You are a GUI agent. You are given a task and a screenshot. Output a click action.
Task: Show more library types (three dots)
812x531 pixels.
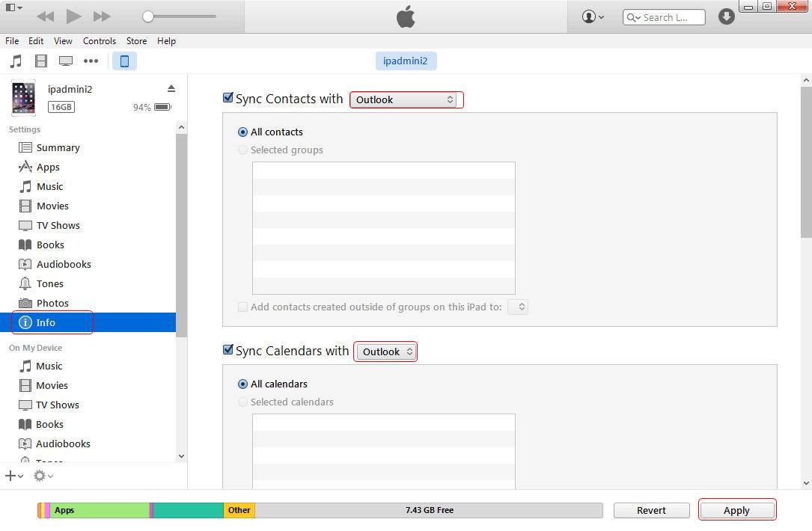tap(91, 61)
